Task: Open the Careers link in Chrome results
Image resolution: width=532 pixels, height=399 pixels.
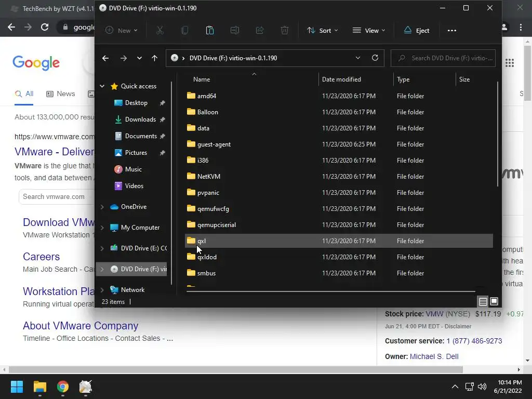Action: [x=41, y=257]
